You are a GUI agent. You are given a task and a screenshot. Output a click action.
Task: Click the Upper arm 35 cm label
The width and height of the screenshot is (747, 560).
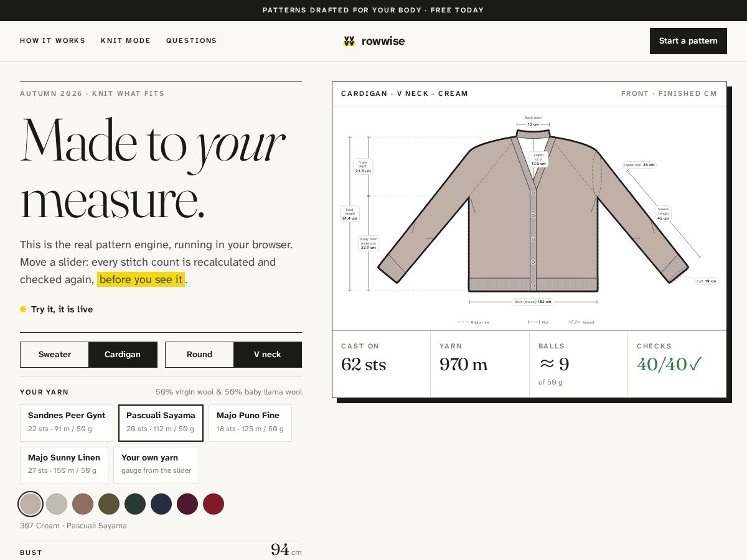tap(639, 165)
